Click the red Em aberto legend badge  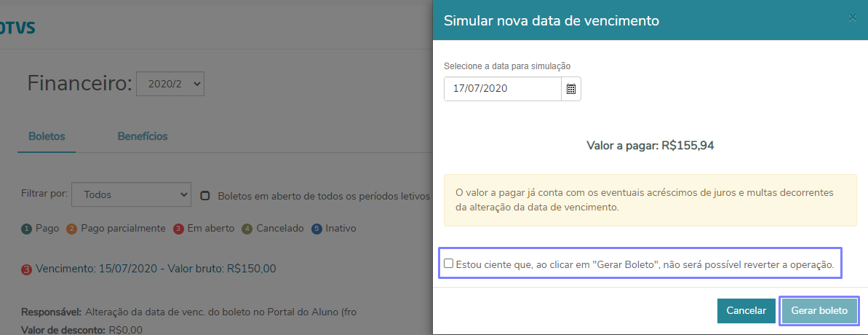pyautogui.click(x=178, y=229)
